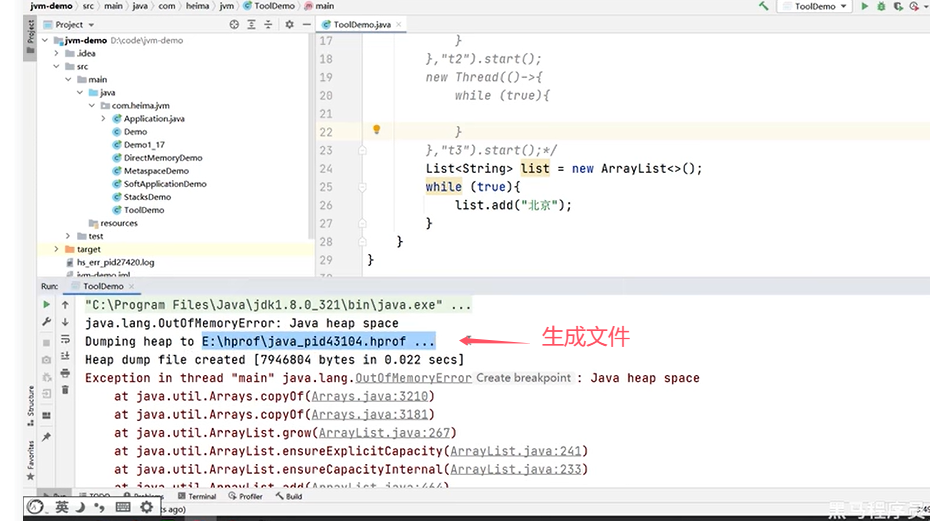Clear the console with the trash icon
Screen dimensions: 930x521
coord(65,390)
